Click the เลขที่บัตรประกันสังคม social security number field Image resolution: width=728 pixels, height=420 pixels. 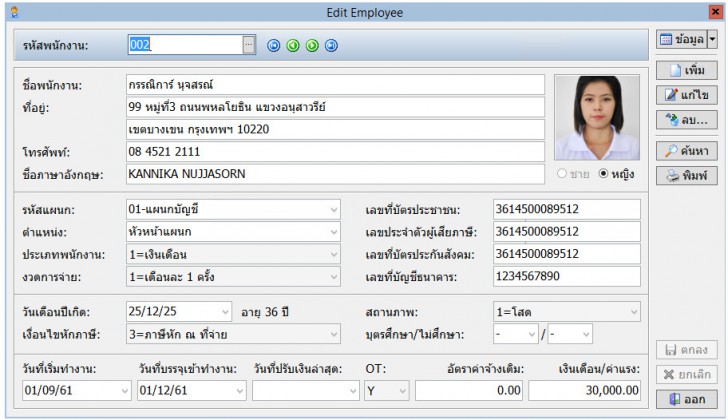pos(567,254)
